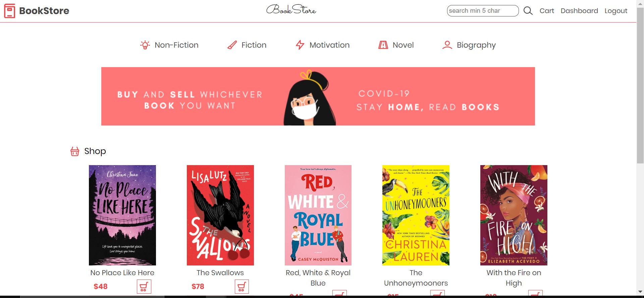
Task: Open the Motivation category
Action: coord(323,45)
